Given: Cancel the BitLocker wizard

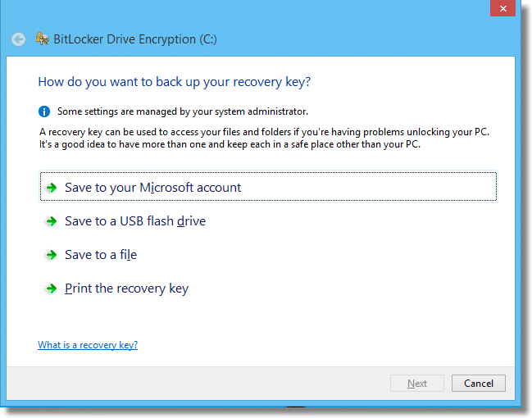Looking at the screenshot, I should click(479, 383).
